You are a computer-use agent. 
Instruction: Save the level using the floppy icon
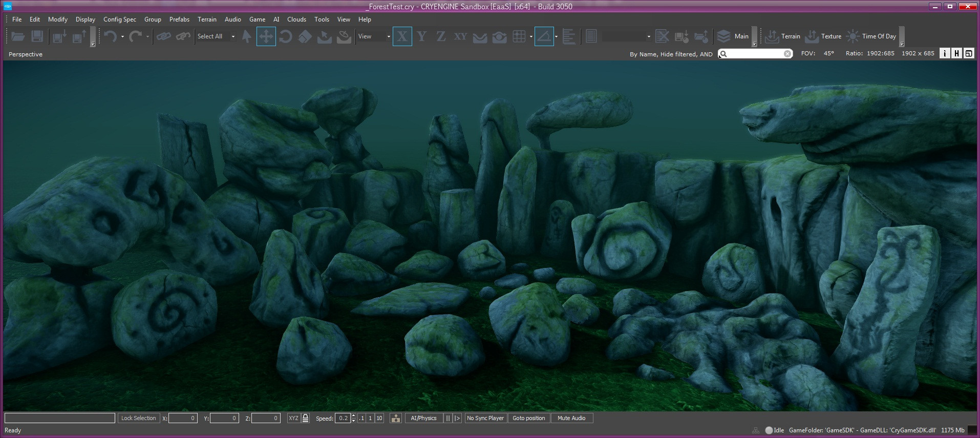click(37, 36)
